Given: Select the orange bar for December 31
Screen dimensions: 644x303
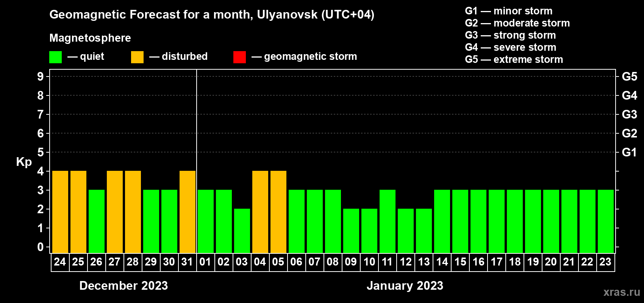Looking at the screenshot, I should pyautogui.click(x=188, y=212).
